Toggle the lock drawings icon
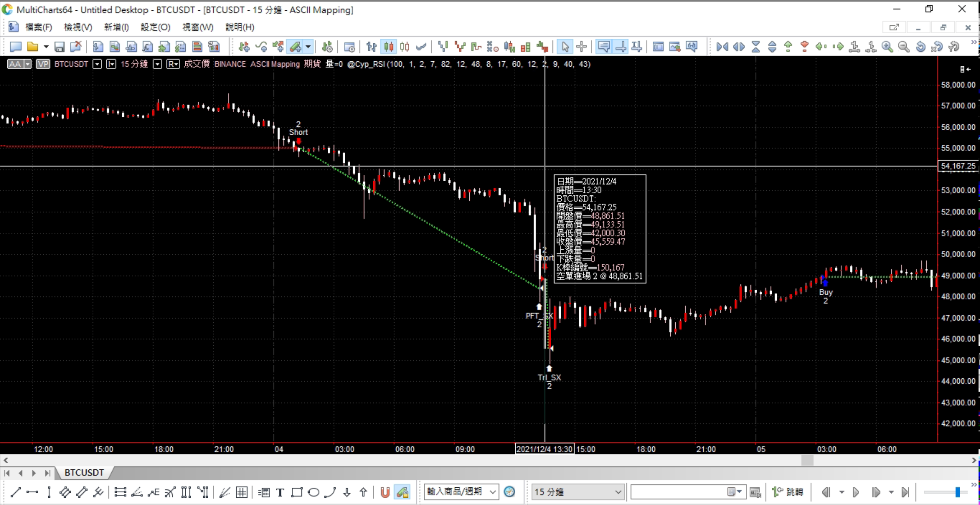The width and height of the screenshot is (980, 505). click(403, 492)
